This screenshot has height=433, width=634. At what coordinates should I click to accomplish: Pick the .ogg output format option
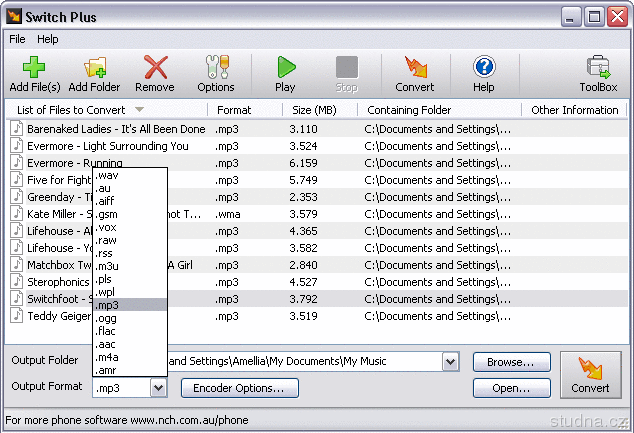(x=106, y=318)
